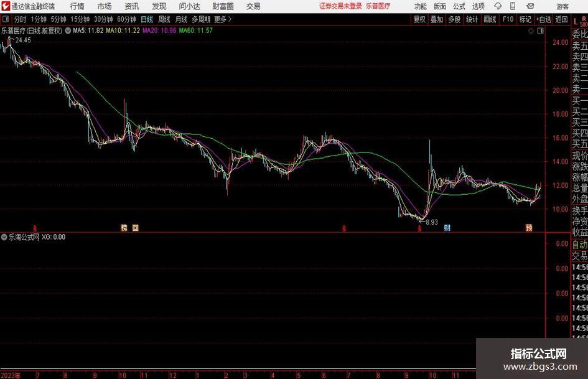Open the 行情 menu

coord(77,6)
